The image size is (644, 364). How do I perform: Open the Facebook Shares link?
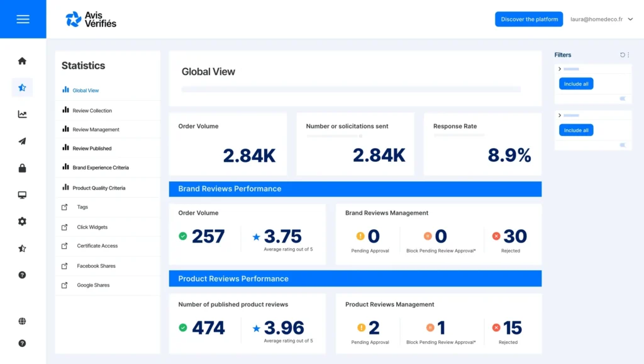tap(96, 266)
